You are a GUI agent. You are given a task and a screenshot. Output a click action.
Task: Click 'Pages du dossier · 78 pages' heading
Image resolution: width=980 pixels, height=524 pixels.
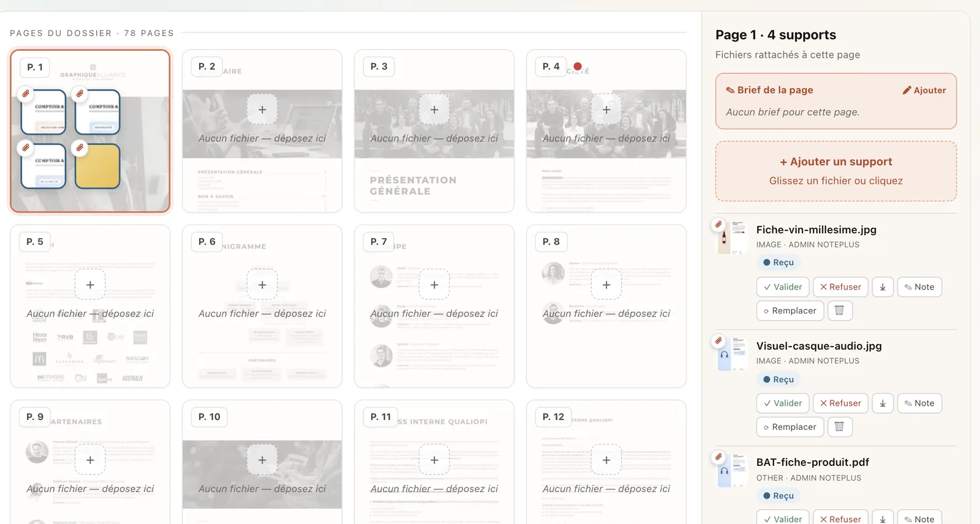92,33
